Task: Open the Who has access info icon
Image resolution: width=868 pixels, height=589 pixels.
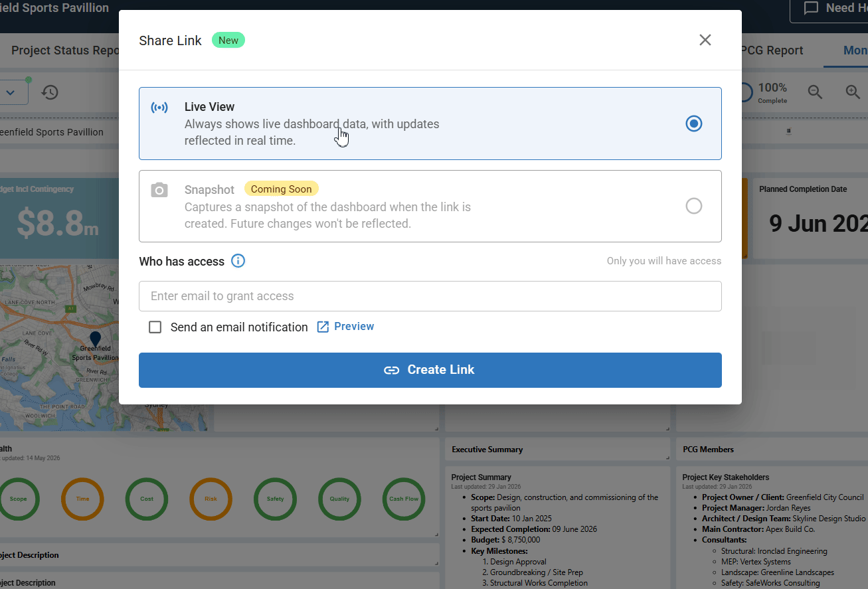Action: 238,261
